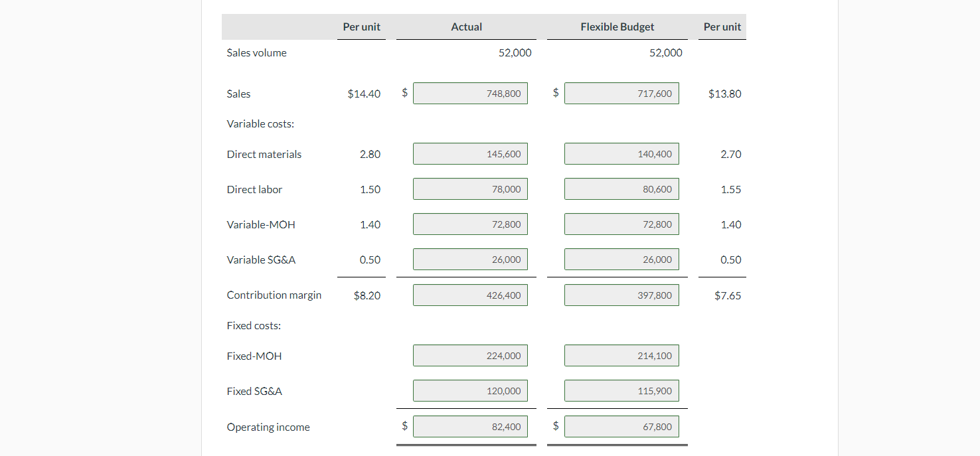980x456 pixels.
Task: Click the Flexible Budget Variable SG&A field showing 26,000
Action: click(x=621, y=259)
